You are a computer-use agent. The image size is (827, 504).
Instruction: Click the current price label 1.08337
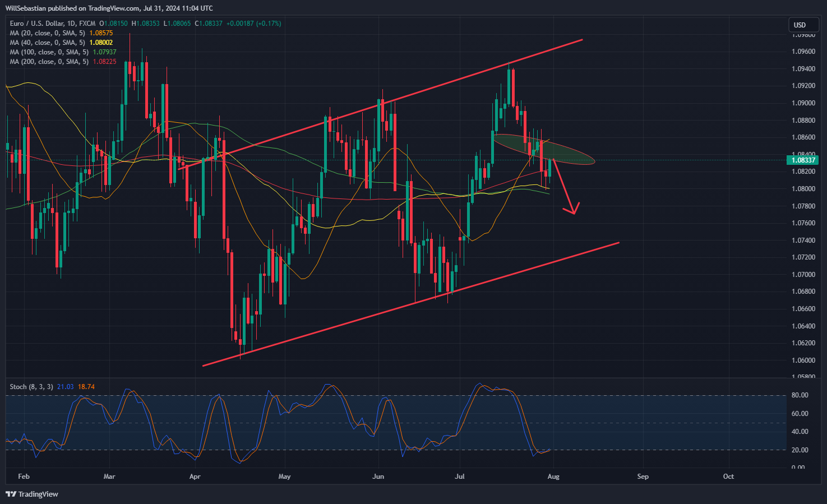tap(803, 160)
